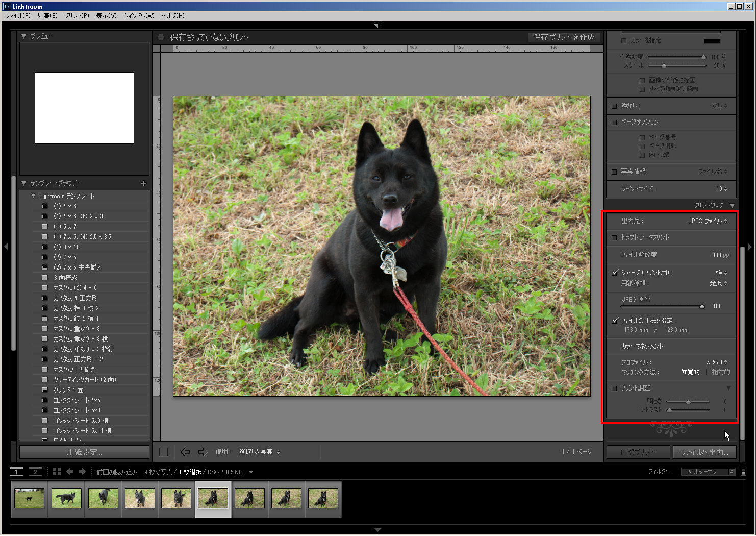Click filmstrip back navigation arrow
The width and height of the screenshot is (756, 536).
[x=70, y=472]
